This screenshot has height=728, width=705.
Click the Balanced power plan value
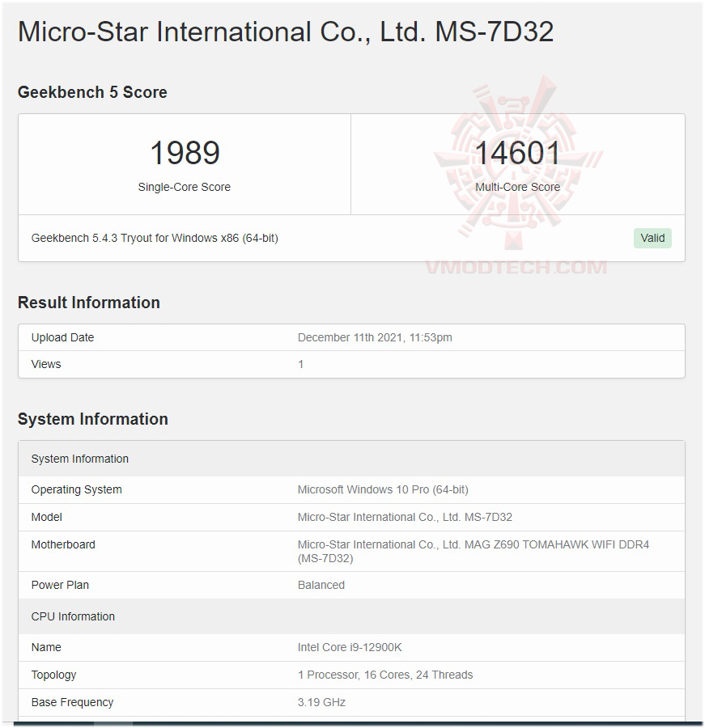(321, 585)
